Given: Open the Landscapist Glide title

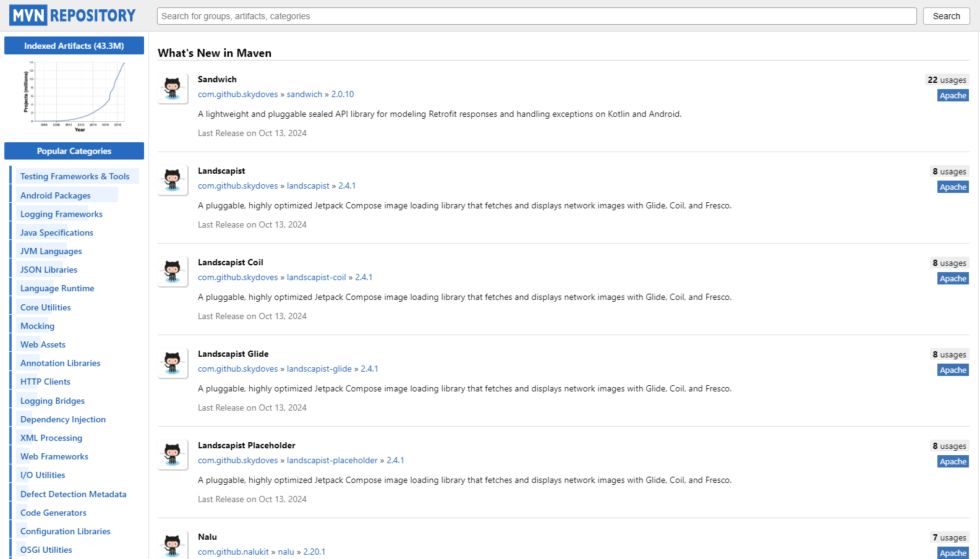Looking at the screenshot, I should coord(233,354).
